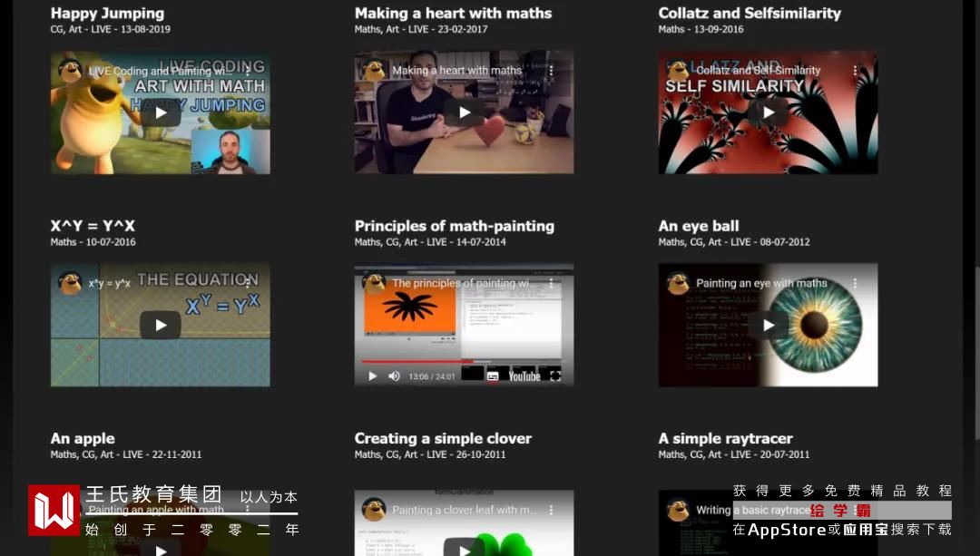
Task: Open YouTube logo in principles of painting player
Action: tap(524, 376)
